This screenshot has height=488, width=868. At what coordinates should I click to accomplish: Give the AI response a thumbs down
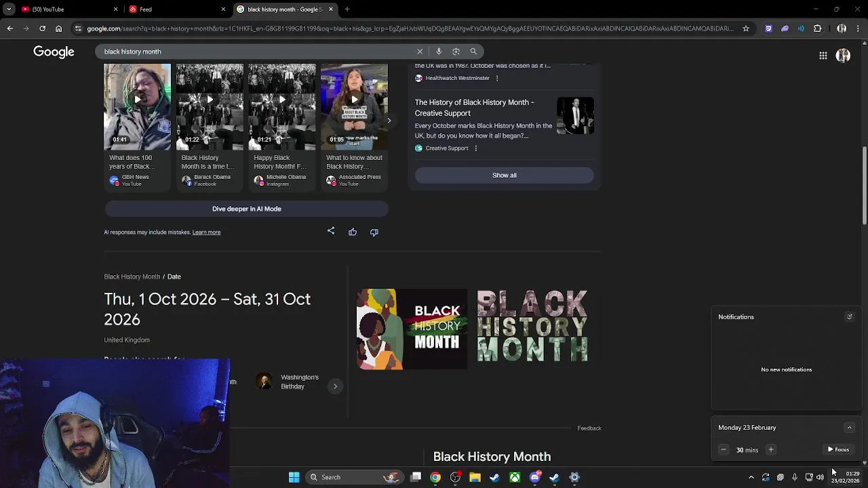374,232
